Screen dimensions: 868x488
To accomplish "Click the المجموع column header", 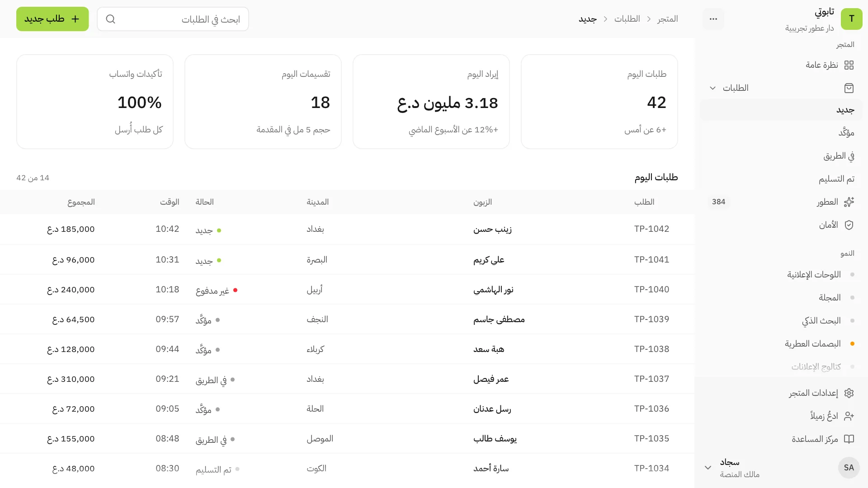I will pos(81,202).
